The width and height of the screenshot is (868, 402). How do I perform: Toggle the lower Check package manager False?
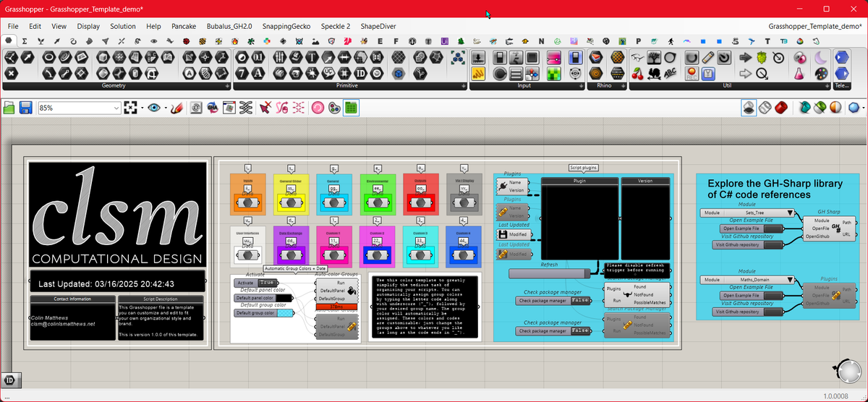tap(580, 330)
